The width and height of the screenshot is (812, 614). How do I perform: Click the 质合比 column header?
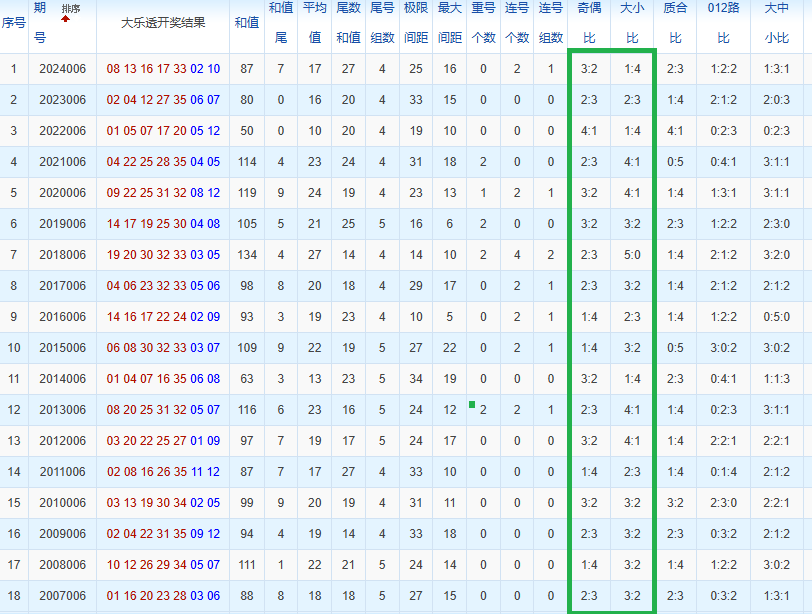coord(675,23)
